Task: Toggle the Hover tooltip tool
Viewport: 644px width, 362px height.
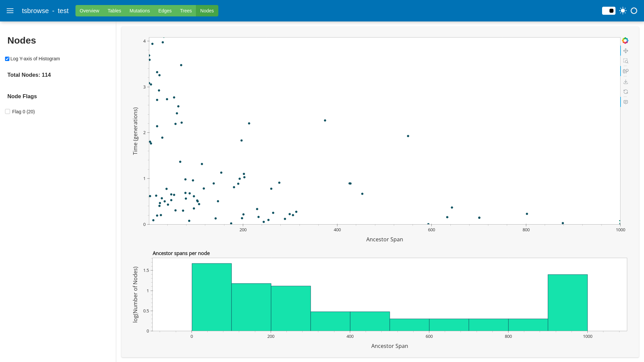Action: click(626, 102)
